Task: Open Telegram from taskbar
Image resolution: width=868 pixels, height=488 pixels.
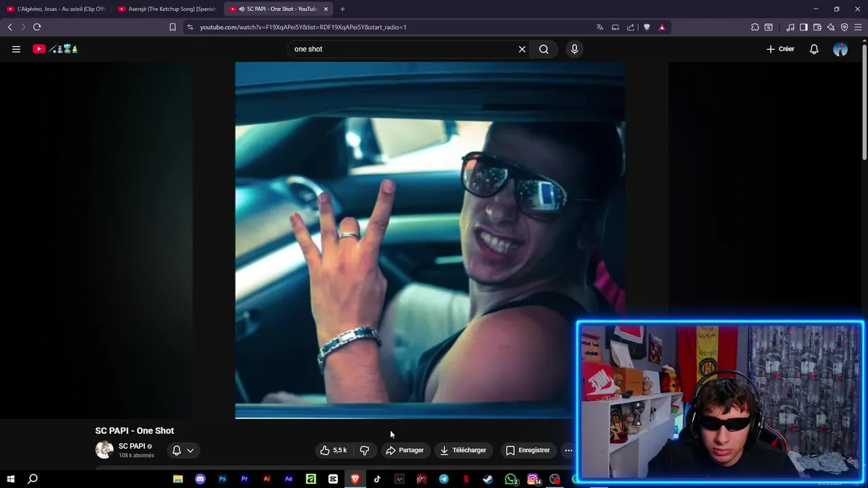Action: tap(443, 479)
